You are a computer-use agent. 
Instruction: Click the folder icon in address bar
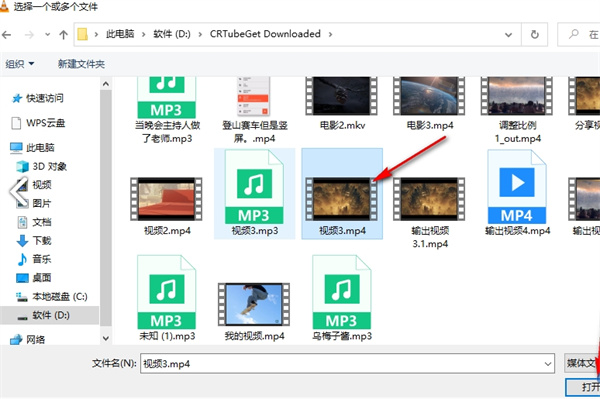(x=82, y=34)
